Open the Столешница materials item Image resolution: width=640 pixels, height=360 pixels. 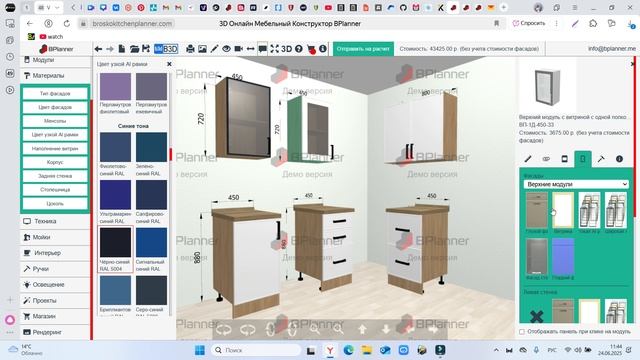[x=55, y=190]
